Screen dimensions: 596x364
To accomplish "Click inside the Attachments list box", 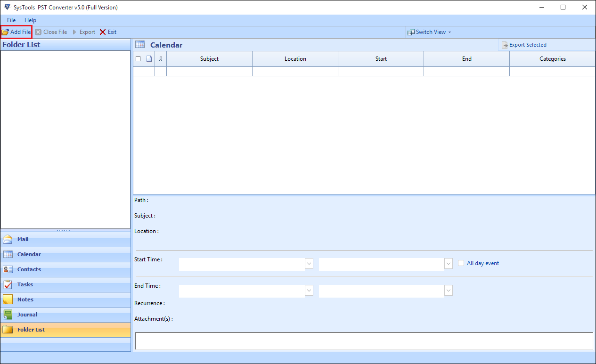I will (364, 340).
